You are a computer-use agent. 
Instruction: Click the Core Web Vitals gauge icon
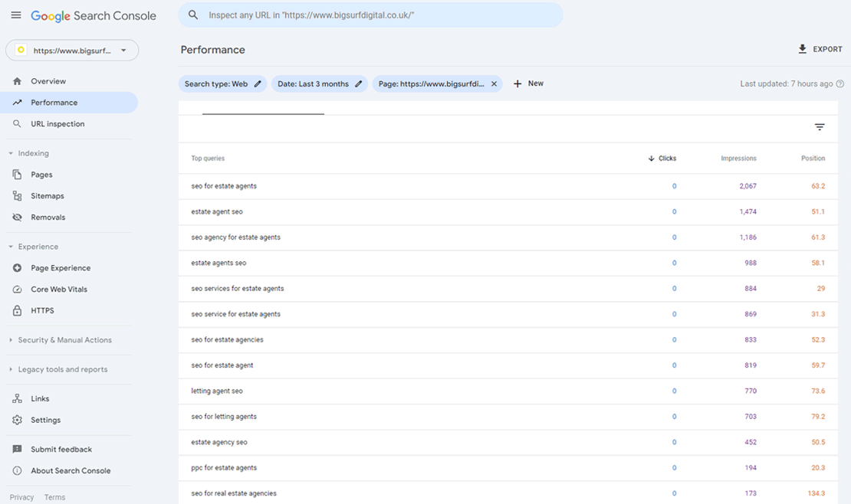[x=18, y=290]
